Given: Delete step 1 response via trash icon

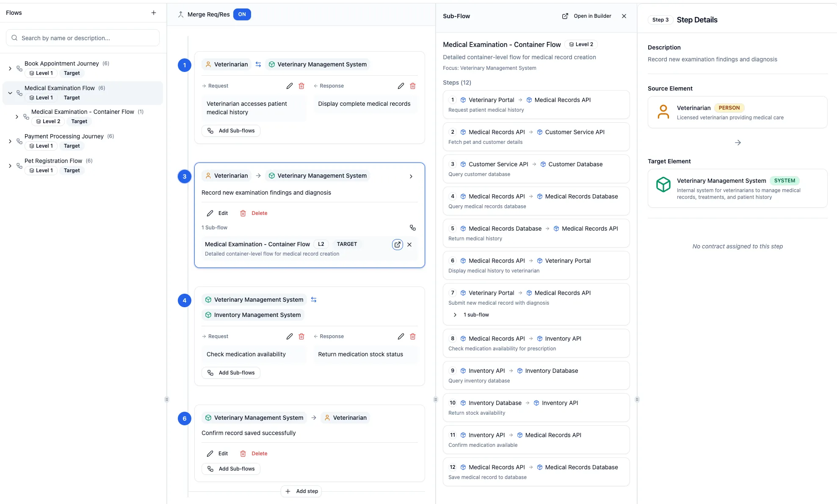Looking at the screenshot, I should pos(413,86).
